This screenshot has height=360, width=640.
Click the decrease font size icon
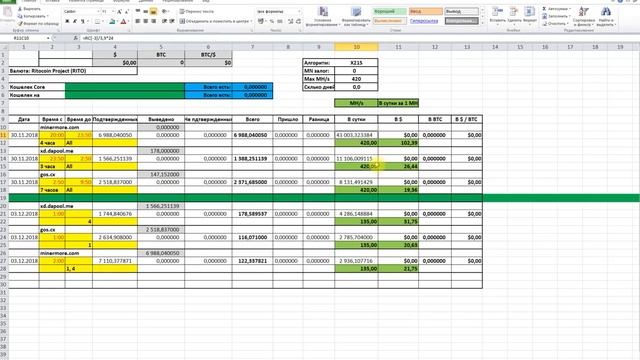pos(127,11)
